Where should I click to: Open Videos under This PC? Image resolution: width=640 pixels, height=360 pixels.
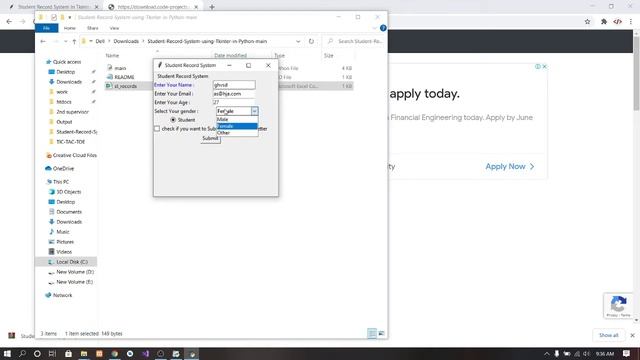tap(64, 252)
